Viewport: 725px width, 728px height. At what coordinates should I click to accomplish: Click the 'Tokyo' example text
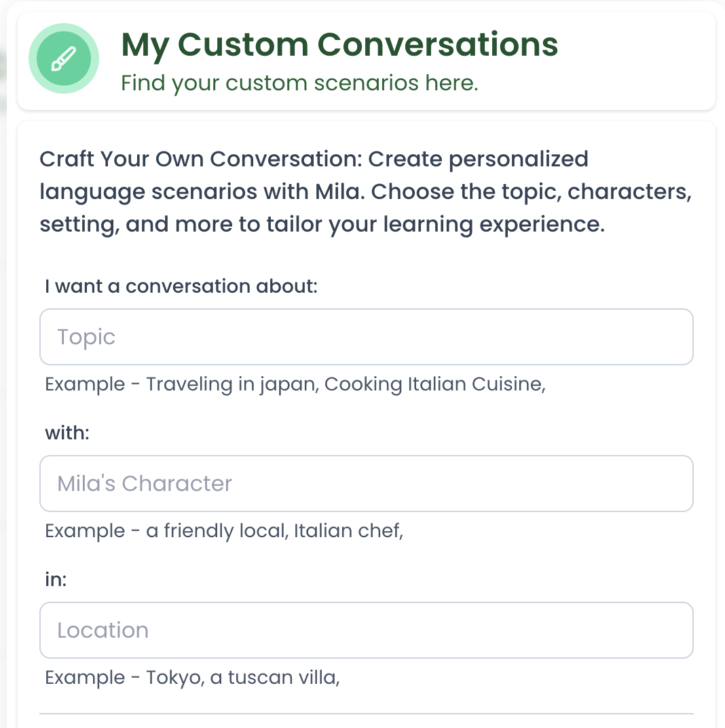point(174,678)
